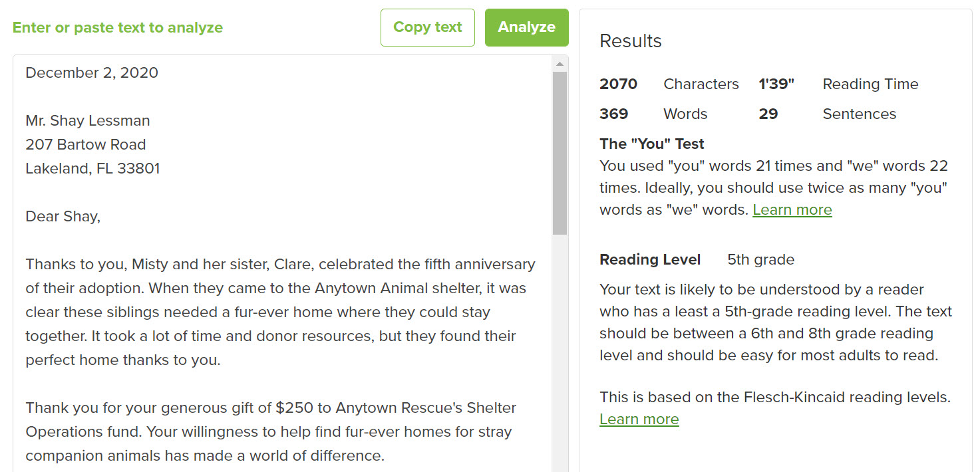The image size is (980, 472).
Task: Click scrollbar track below the thumb
Action: [560, 352]
